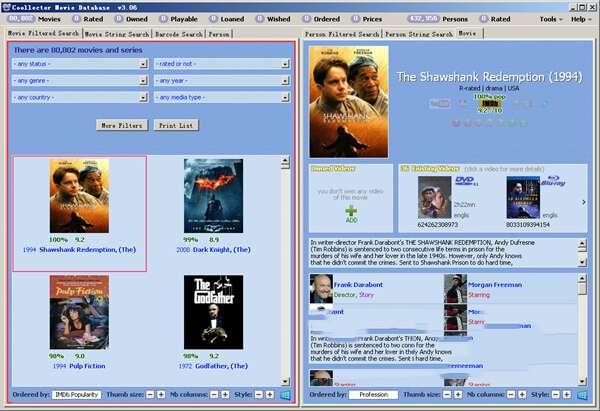Screen dimensions: 600x411
Task: Open the Tools menu
Action: [x=548, y=19]
